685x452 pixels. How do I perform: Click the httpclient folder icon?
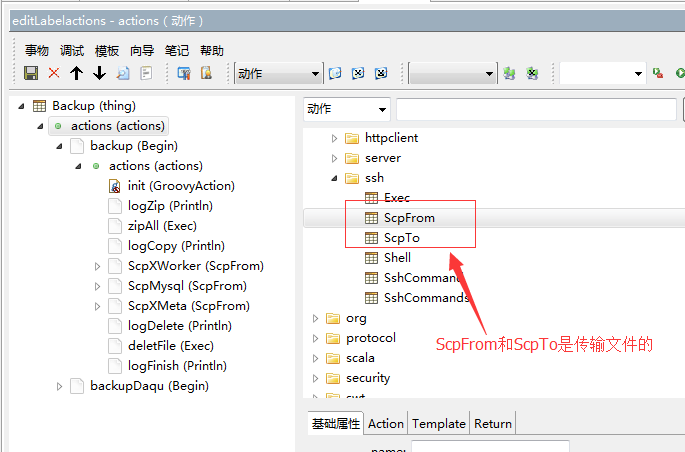coord(352,138)
